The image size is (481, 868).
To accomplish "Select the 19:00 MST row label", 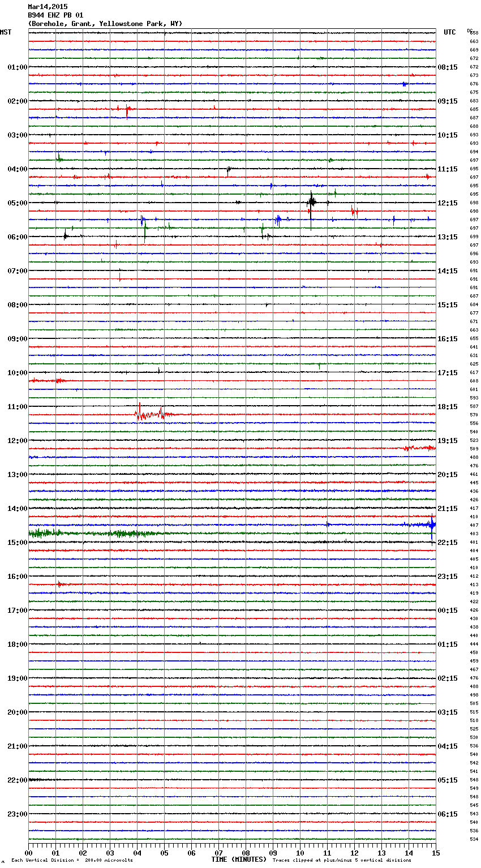I will [x=18, y=678].
